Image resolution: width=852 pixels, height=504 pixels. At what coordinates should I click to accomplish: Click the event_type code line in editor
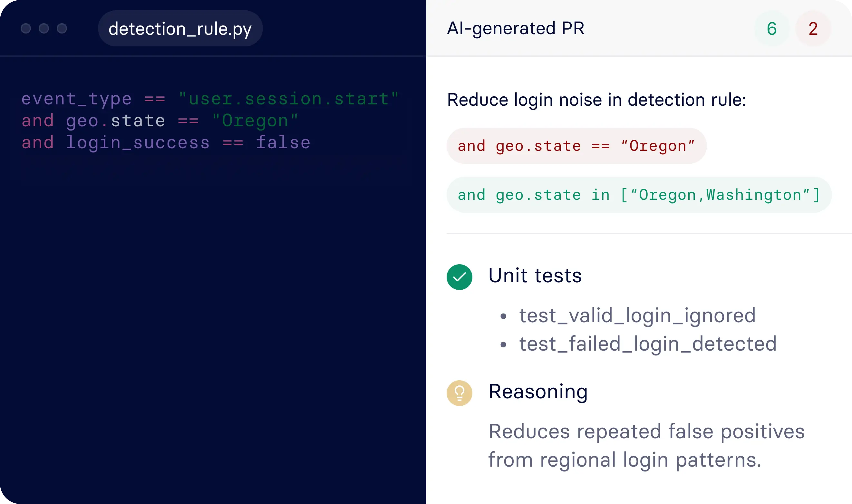pos(209,99)
